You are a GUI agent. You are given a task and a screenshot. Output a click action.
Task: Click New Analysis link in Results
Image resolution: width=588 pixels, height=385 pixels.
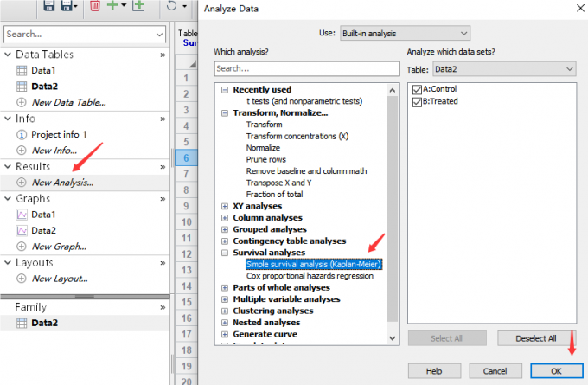(62, 183)
